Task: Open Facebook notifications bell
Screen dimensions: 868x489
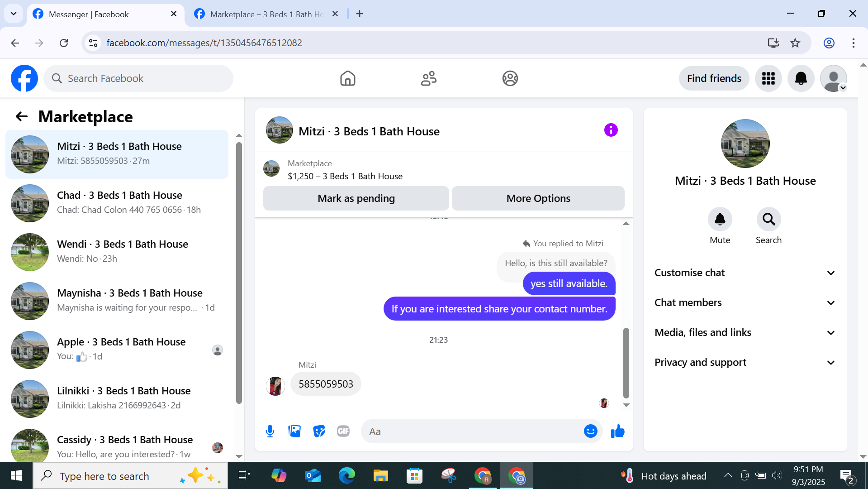Action: pos(801,78)
